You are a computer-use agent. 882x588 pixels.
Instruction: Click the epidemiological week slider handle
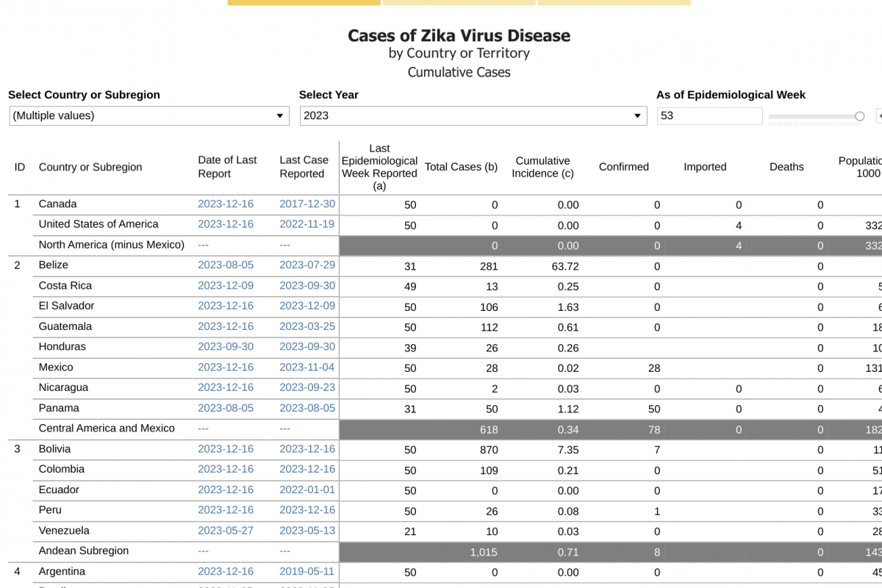point(859,116)
